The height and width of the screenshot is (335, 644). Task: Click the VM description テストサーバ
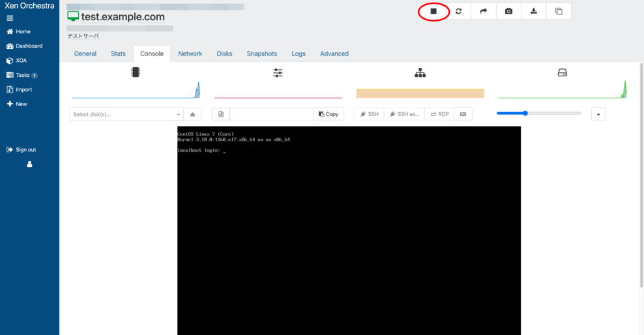(x=83, y=36)
